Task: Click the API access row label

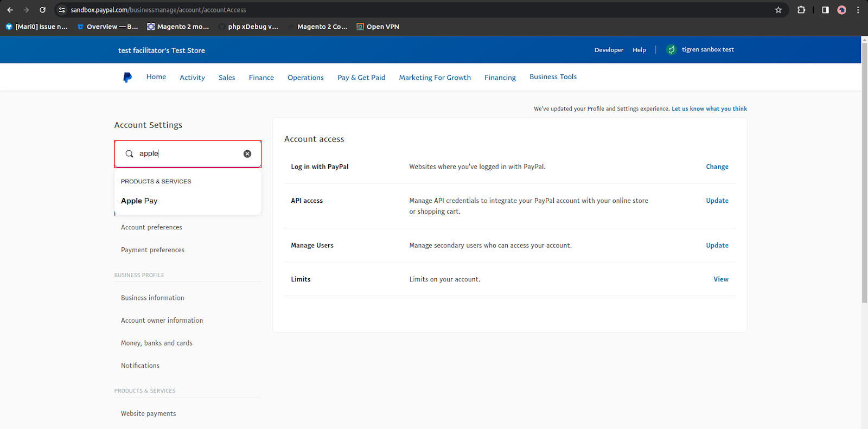Action: pos(307,201)
